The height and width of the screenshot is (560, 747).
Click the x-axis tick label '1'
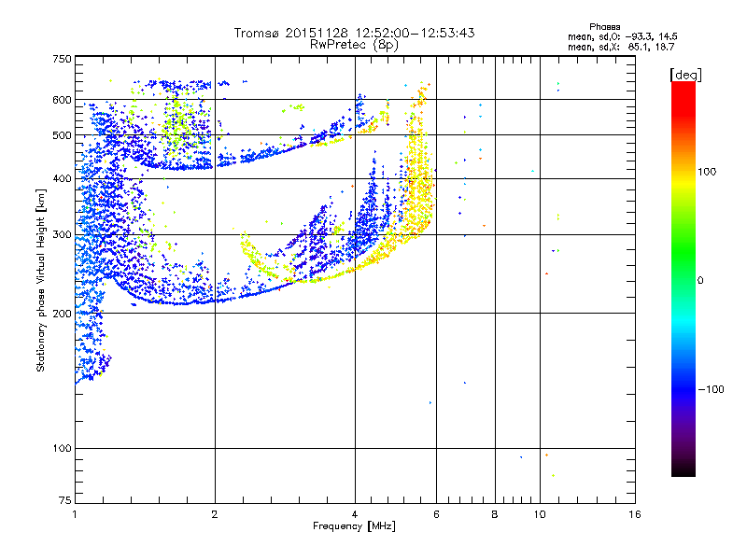[x=75, y=514]
